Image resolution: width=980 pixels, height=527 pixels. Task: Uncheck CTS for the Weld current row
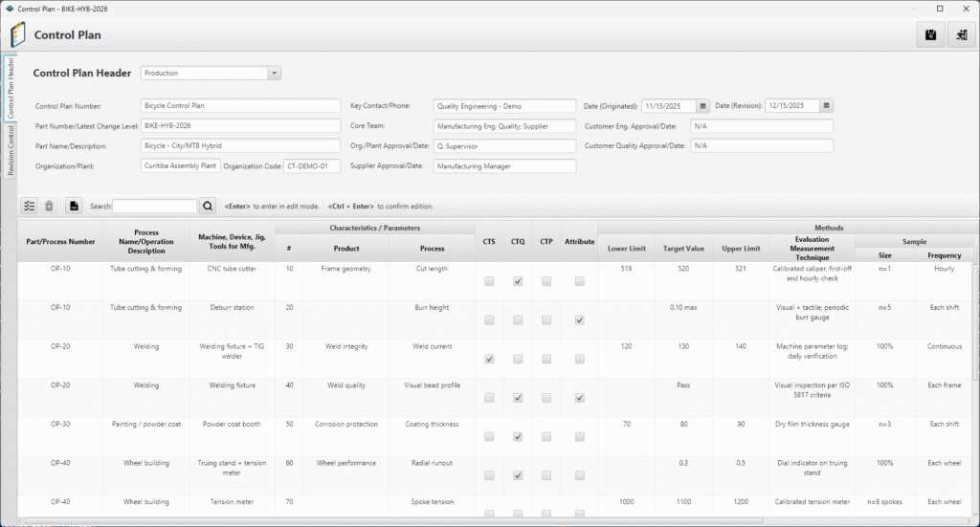click(x=490, y=360)
